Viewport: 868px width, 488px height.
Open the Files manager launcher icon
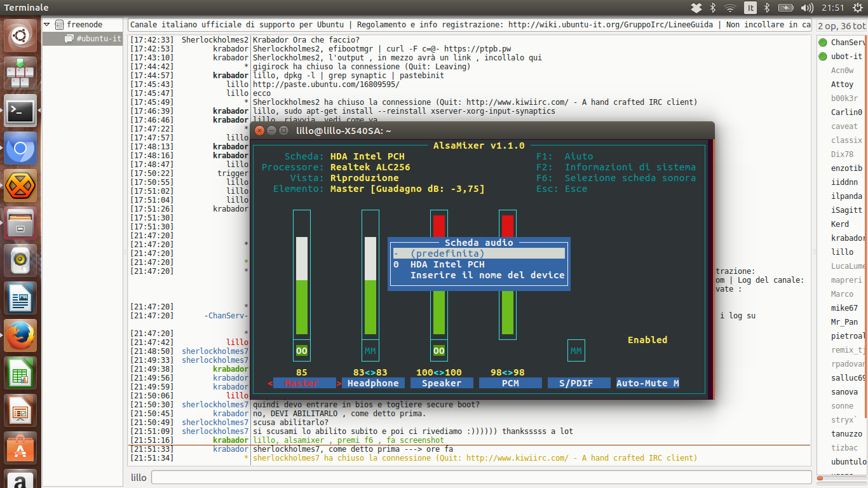20,224
